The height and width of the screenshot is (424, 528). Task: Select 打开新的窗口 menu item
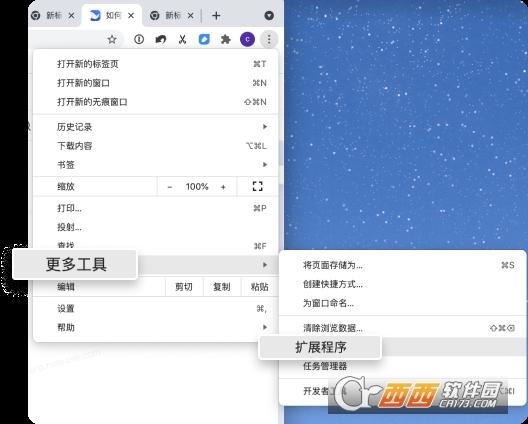(156, 83)
